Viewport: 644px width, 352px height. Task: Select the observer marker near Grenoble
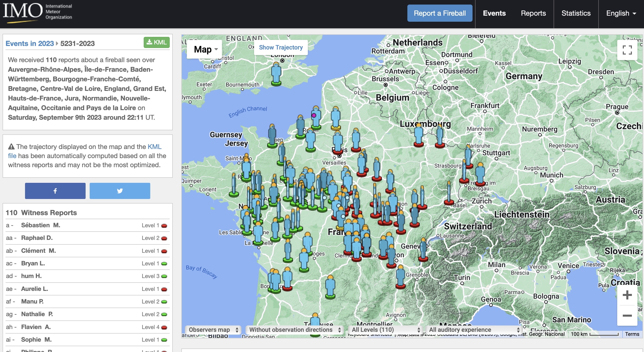point(400,277)
